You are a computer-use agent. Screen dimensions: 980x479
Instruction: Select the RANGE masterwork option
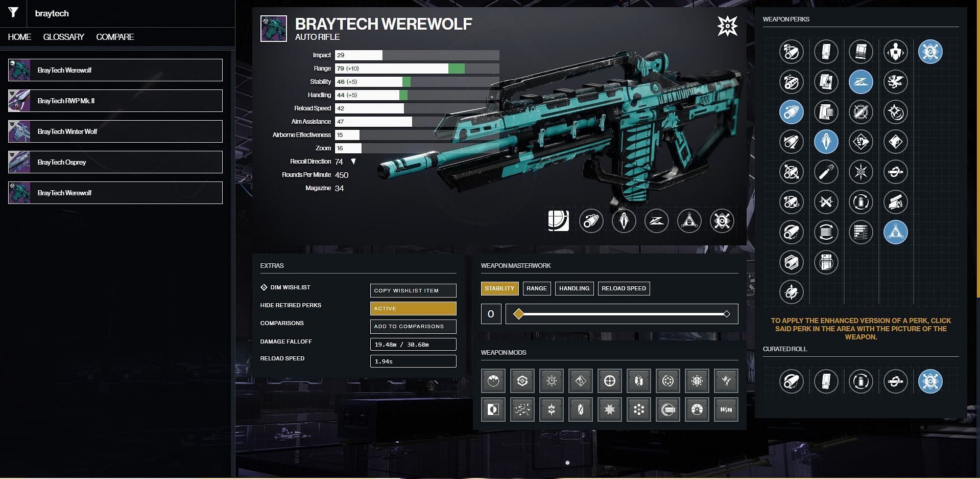(537, 288)
